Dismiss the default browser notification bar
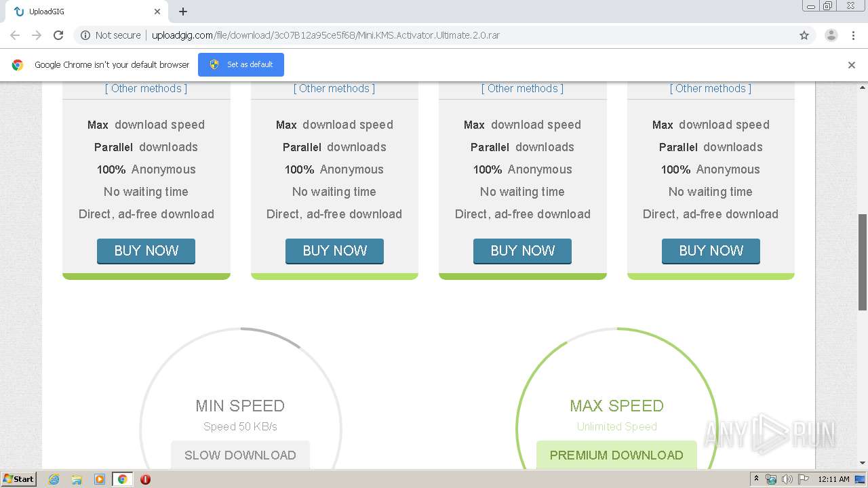The width and height of the screenshot is (868, 488). [x=852, y=65]
